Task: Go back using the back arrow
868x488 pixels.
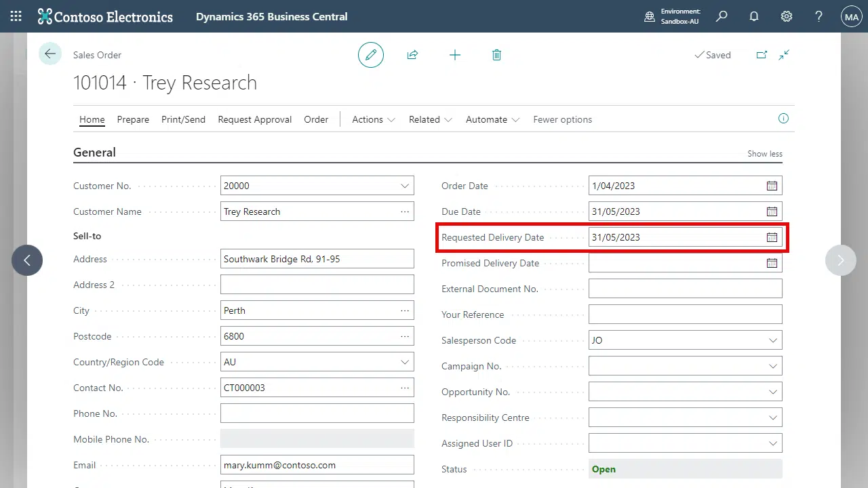Action: tap(50, 54)
